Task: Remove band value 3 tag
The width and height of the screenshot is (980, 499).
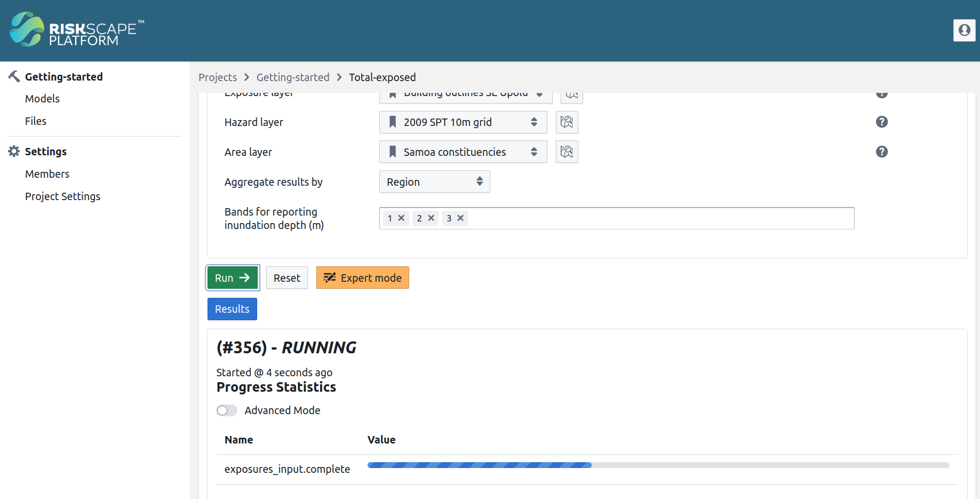Action: pos(460,218)
